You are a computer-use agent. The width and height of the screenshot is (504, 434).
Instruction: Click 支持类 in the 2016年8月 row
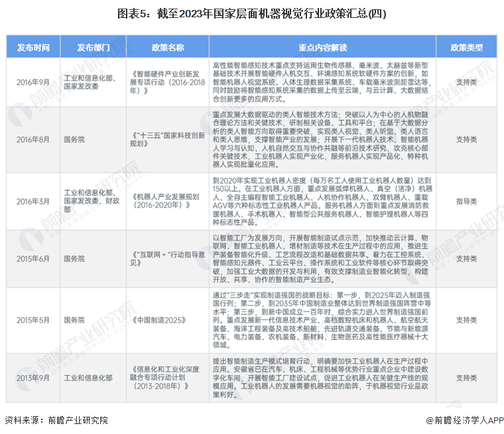point(466,139)
